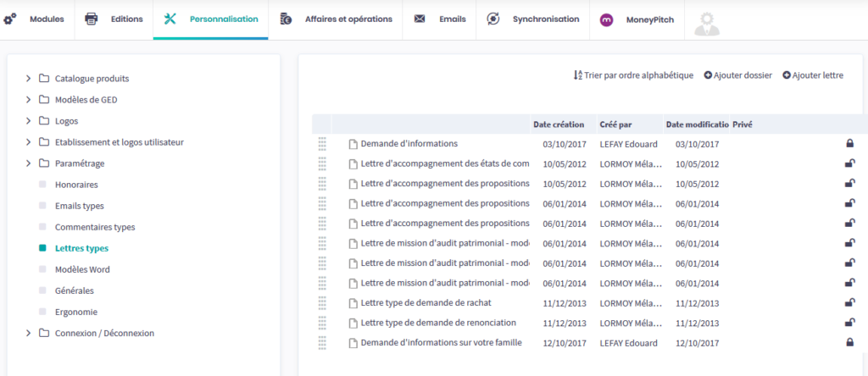Toggle private lock for Lettre type de demande de renonciation
868x376 pixels.
tap(849, 323)
